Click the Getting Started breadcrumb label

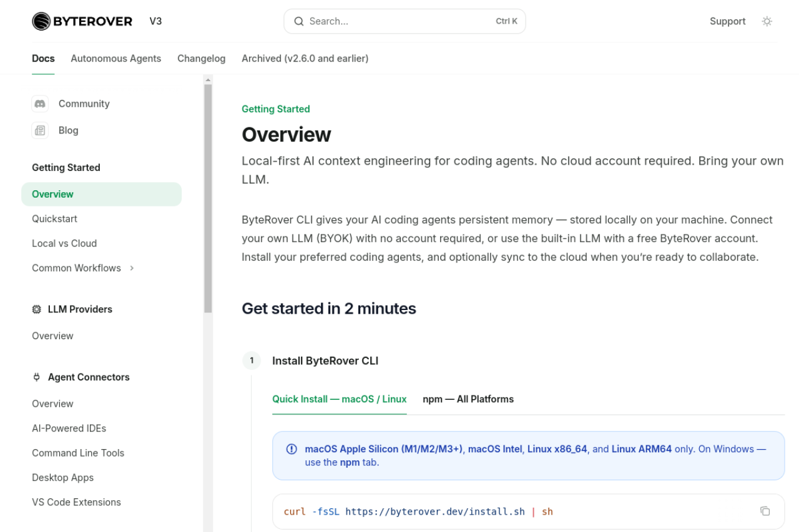(x=276, y=109)
